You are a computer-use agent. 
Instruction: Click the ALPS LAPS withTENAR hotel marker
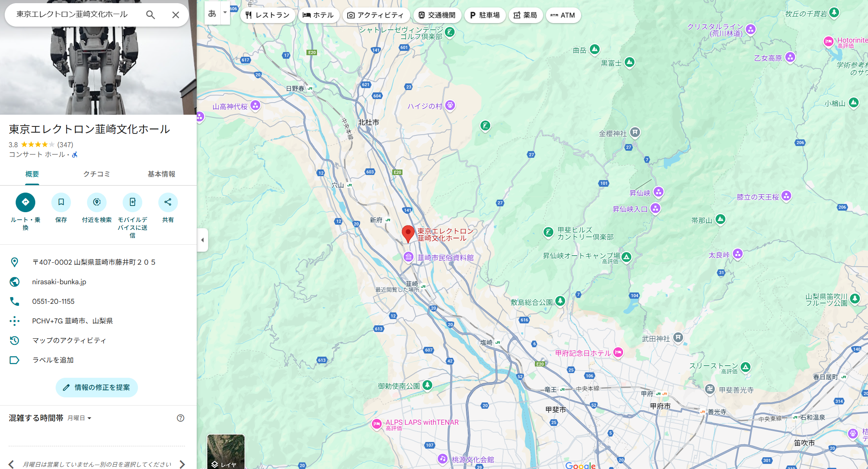point(377,424)
